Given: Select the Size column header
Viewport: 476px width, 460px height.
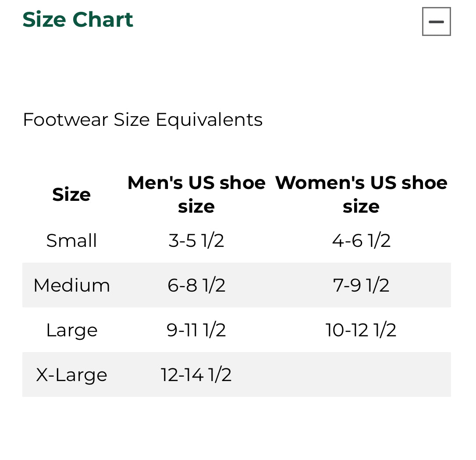Looking at the screenshot, I should [71, 194].
